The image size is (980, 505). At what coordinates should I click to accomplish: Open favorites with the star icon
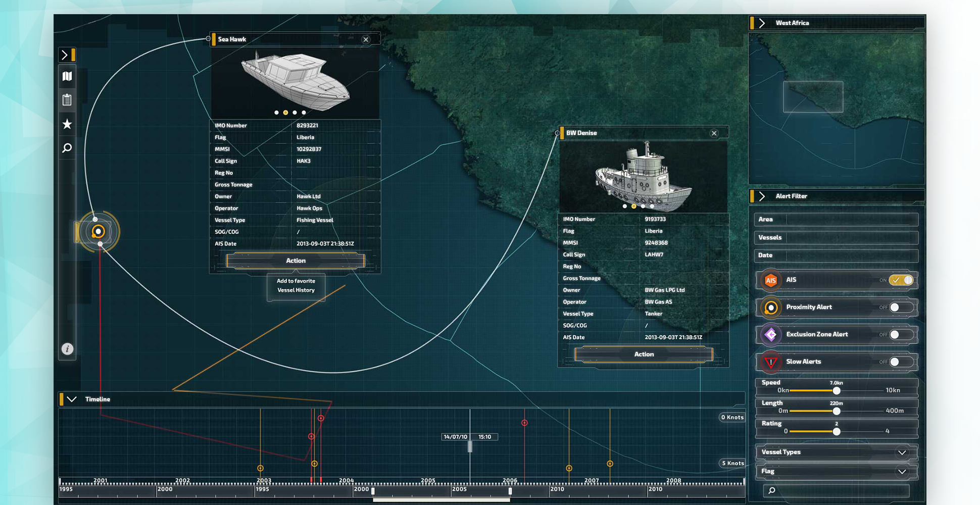(x=67, y=124)
